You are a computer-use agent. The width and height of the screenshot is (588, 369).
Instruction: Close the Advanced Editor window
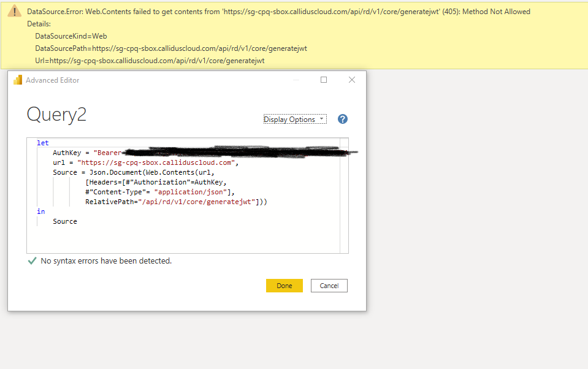coord(352,80)
